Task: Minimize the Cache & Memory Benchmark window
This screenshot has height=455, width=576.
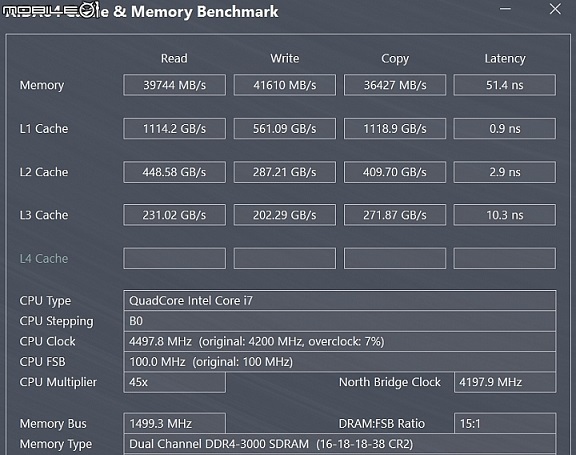Action: point(505,9)
